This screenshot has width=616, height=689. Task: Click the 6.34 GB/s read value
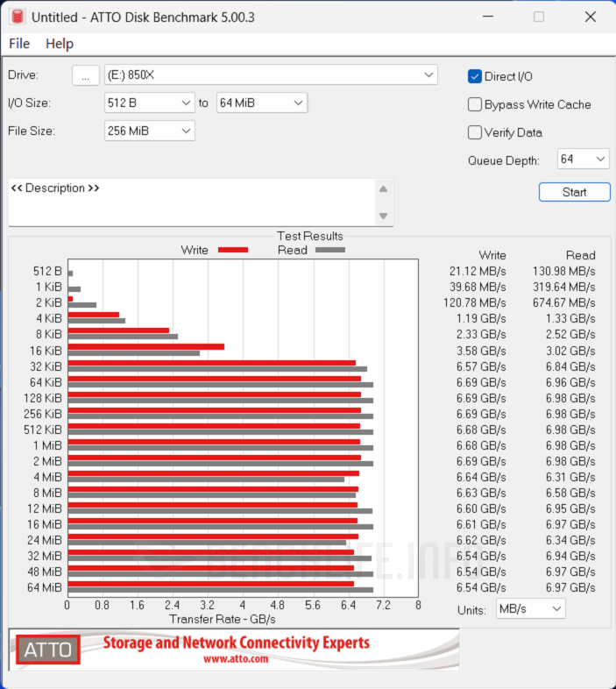pos(570,540)
